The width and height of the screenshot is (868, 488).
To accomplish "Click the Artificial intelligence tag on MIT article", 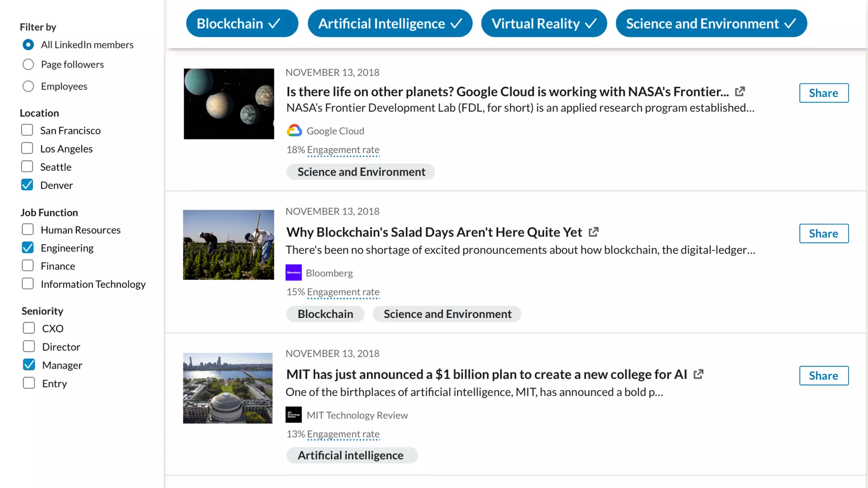I will [351, 455].
